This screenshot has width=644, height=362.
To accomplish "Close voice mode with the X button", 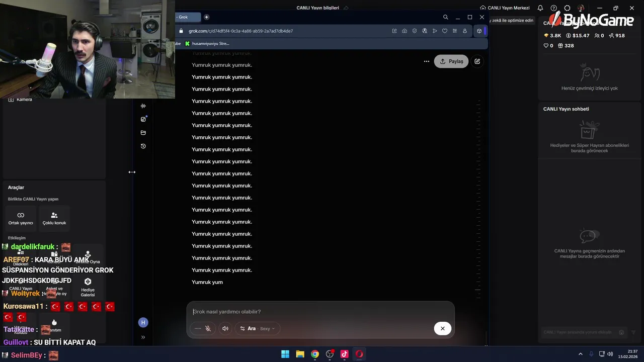I will [443, 328].
